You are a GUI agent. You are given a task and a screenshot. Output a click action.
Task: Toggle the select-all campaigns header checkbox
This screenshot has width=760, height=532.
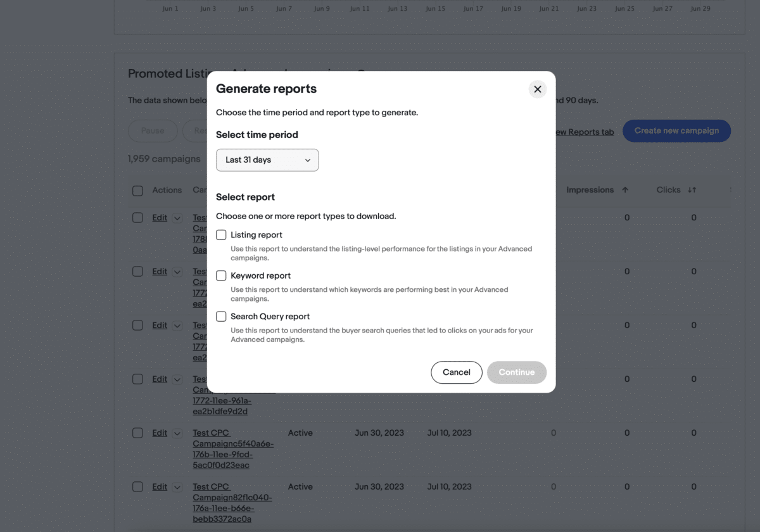(137, 191)
